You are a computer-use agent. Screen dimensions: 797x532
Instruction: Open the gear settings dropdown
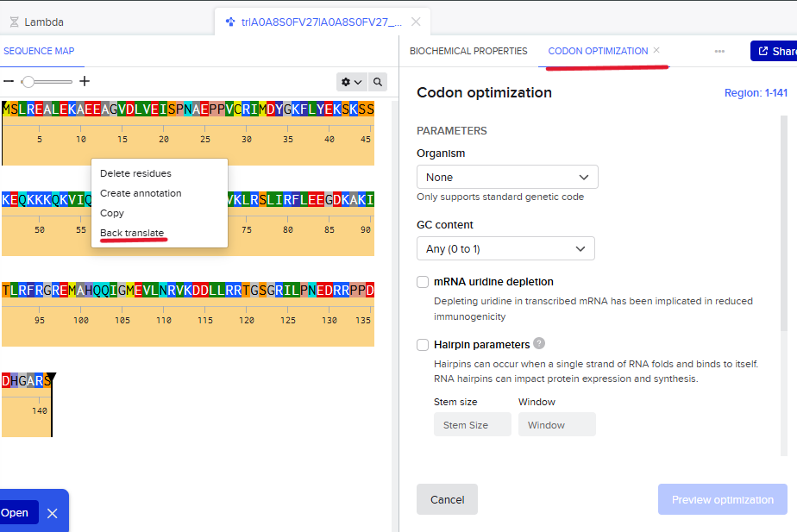[351, 82]
